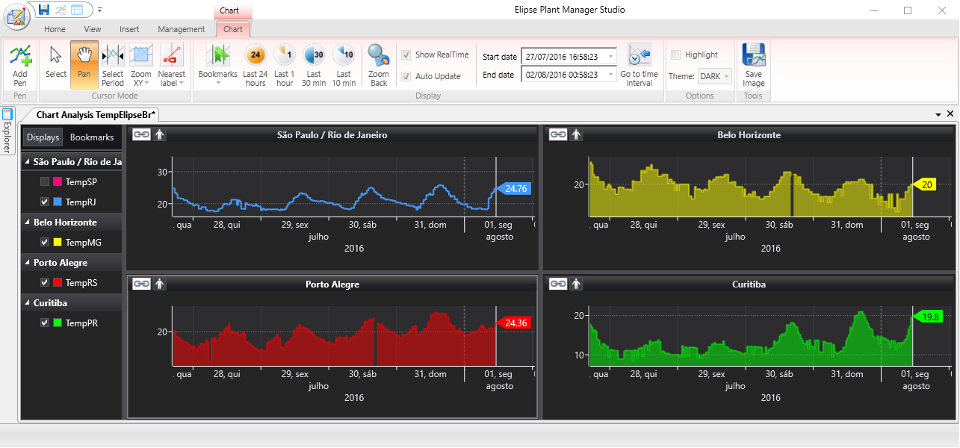The height and width of the screenshot is (448, 960).
Task: Open the Theme DARK dropdown
Action: pos(714,77)
